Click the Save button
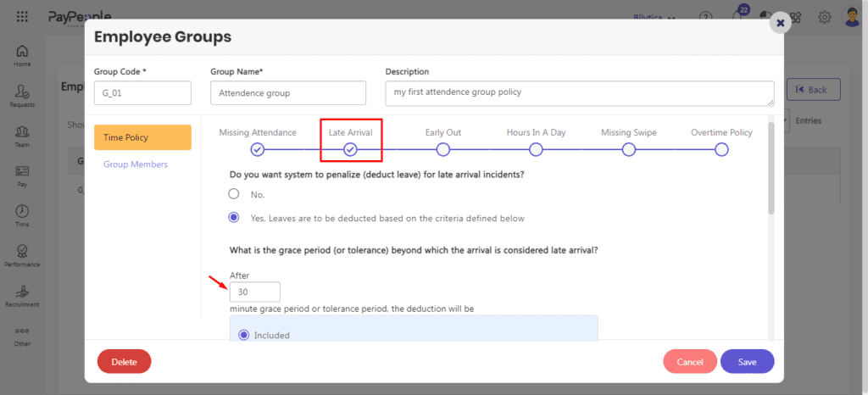This screenshot has height=395, width=868. [747, 362]
